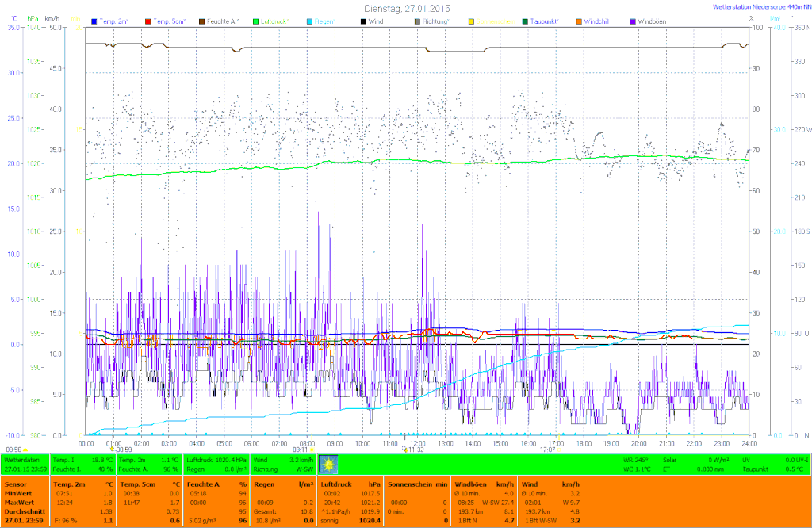The width and height of the screenshot is (812, 528).
Task: Click the 17:07 sunset marker on timeline
Action: pyautogui.click(x=547, y=449)
